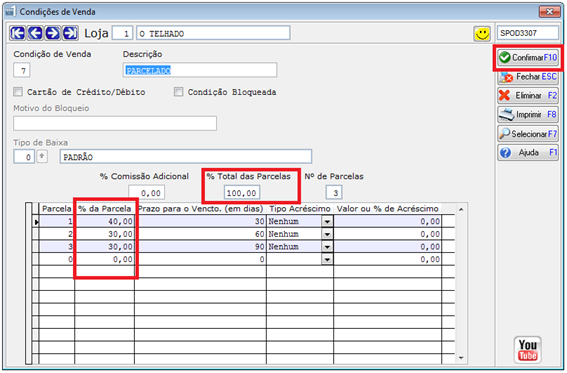Screen dimensions: 567x373
Task: Select the % da Parcela column header
Action: pos(105,209)
